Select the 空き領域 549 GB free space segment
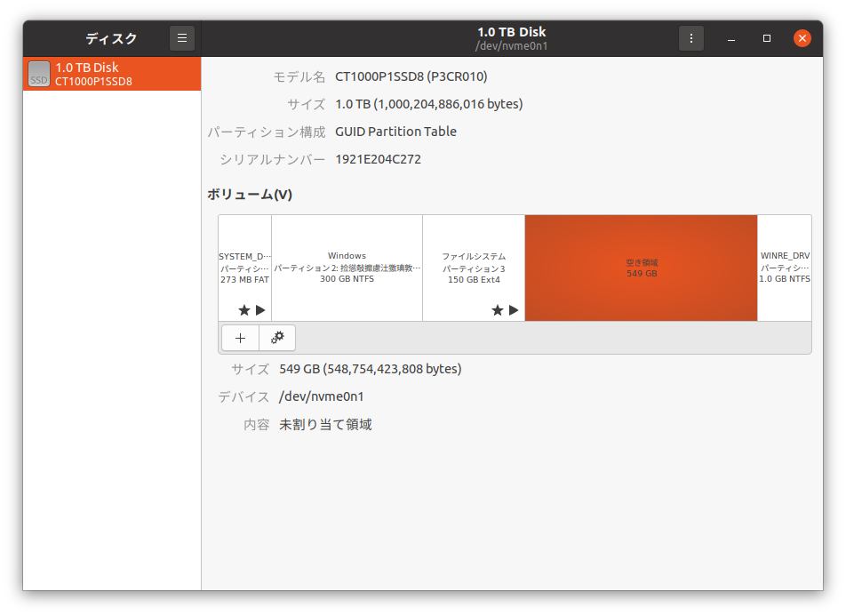 click(641, 267)
